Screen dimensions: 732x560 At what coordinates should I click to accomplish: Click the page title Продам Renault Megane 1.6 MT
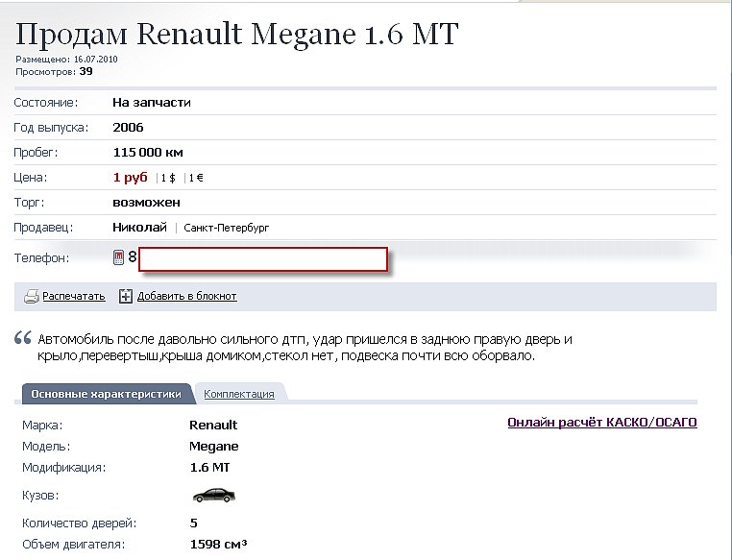point(236,34)
